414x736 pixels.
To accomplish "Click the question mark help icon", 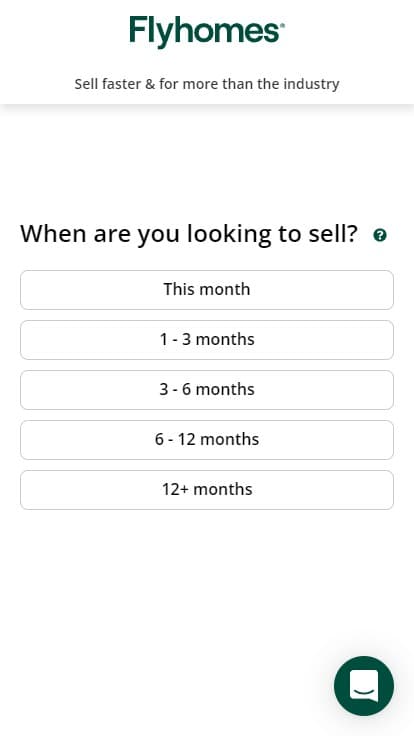I will point(380,235).
